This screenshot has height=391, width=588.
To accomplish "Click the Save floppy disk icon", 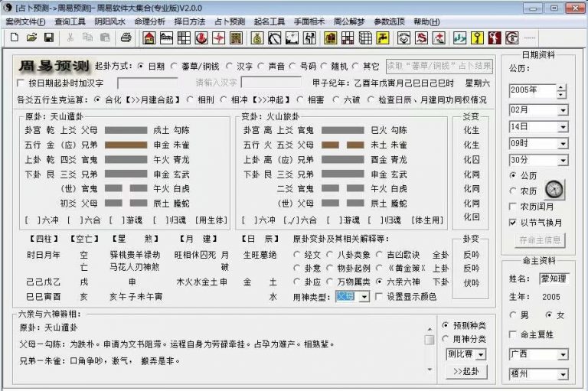I will [48, 37].
